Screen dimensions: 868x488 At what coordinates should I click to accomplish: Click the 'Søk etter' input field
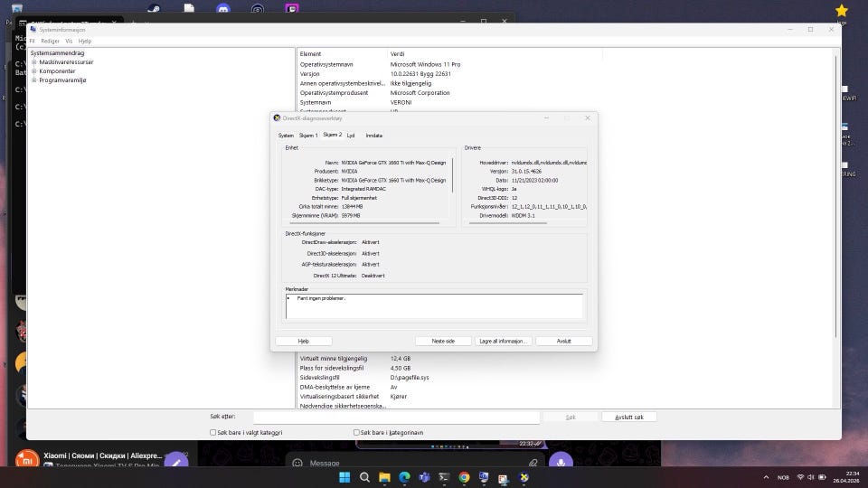tap(396, 418)
